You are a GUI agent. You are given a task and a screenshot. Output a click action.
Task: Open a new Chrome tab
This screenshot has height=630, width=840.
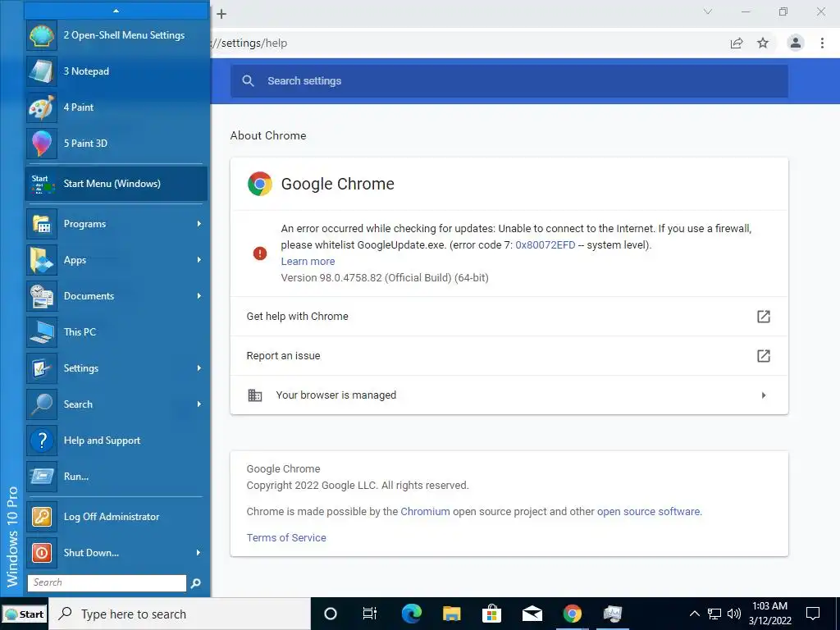[x=221, y=14]
